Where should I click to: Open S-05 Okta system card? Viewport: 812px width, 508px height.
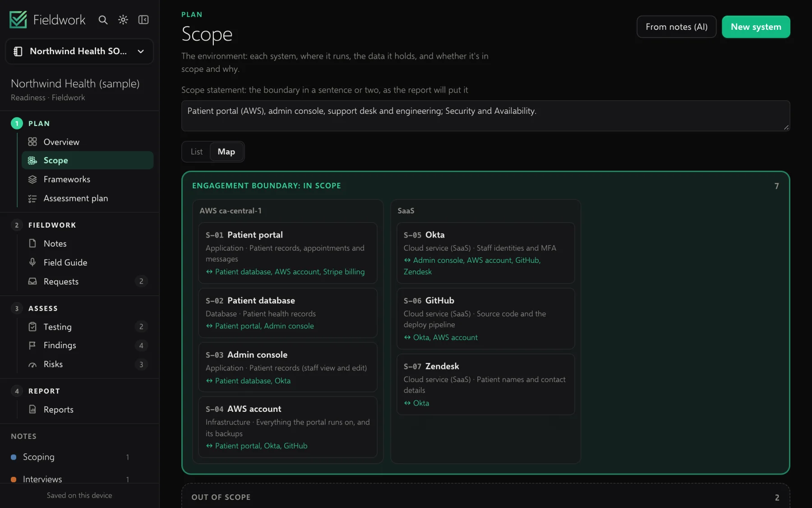click(x=485, y=253)
